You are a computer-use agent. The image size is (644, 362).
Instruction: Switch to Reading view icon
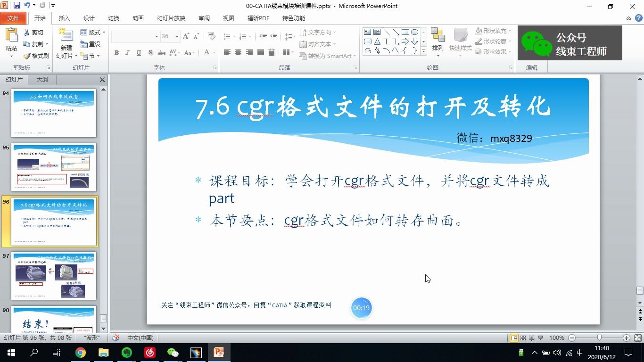point(532,338)
